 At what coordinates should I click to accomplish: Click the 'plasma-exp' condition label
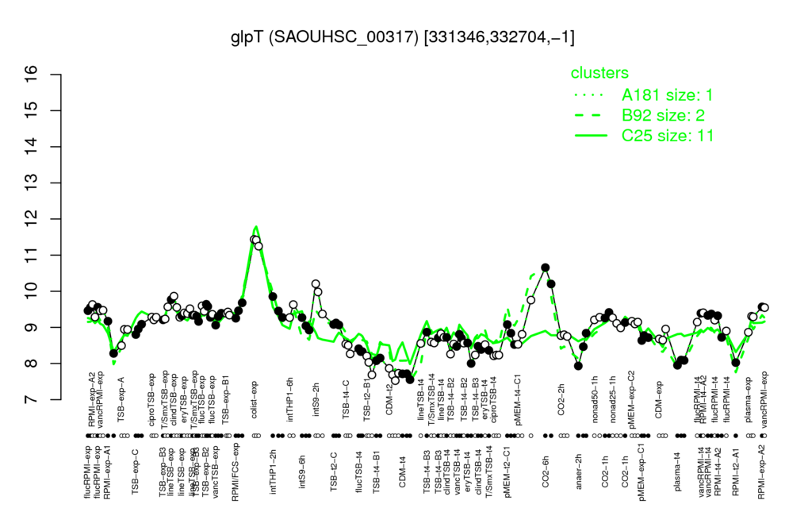point(749,400)
